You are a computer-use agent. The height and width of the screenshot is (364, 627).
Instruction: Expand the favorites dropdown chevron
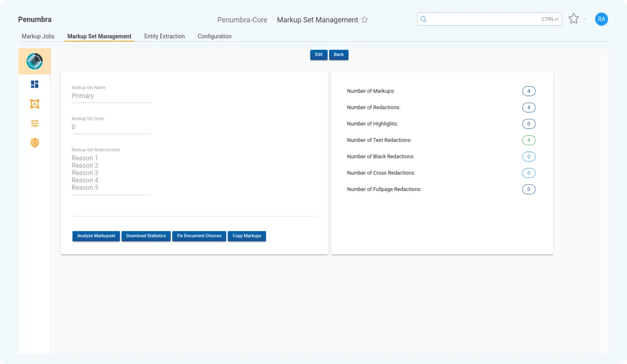pyautogui.click(x=585, y=19)
